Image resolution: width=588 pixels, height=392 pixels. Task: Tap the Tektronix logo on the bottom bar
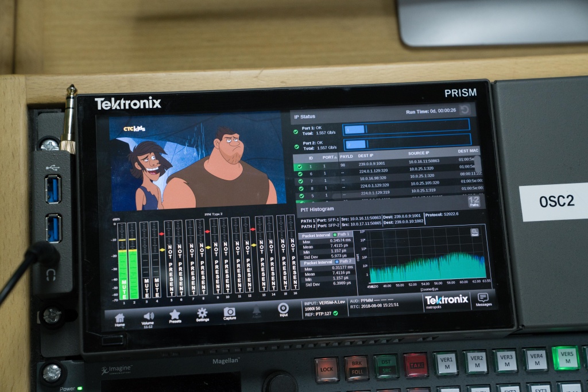(x=446, y=301)
